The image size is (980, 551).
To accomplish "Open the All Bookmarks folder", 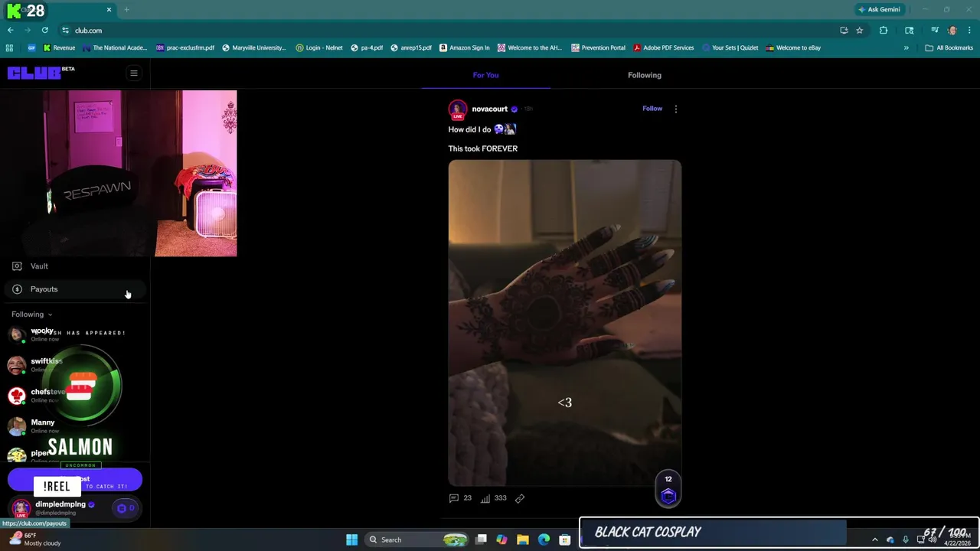I will pos(949,47).
